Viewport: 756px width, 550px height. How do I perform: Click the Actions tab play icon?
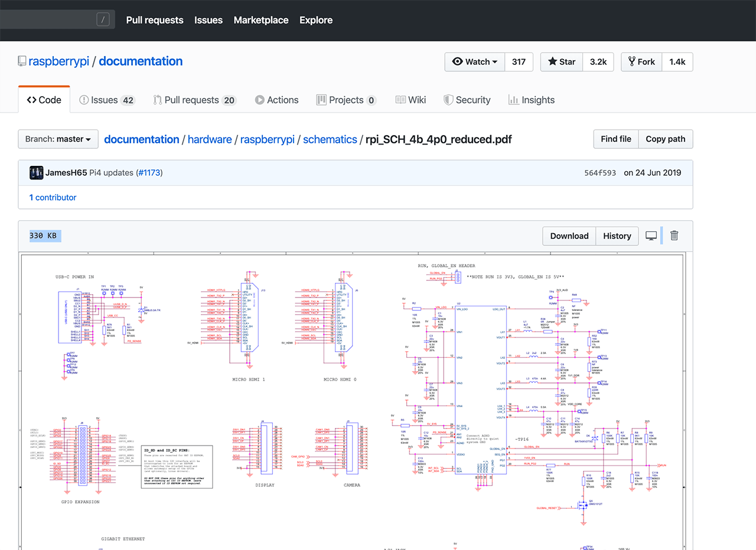(x=260, y=100)
